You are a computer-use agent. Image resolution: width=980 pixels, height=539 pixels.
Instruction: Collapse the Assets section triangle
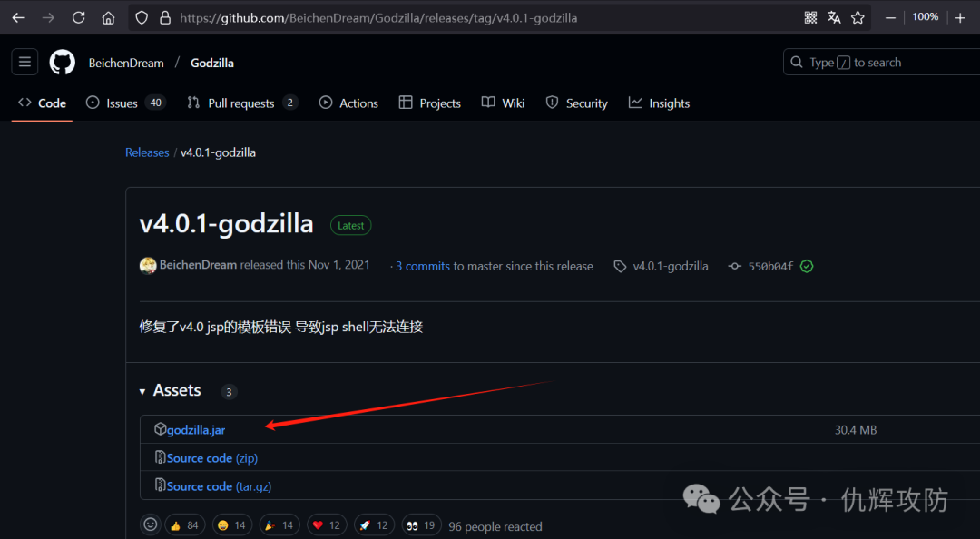pos(142,391)
